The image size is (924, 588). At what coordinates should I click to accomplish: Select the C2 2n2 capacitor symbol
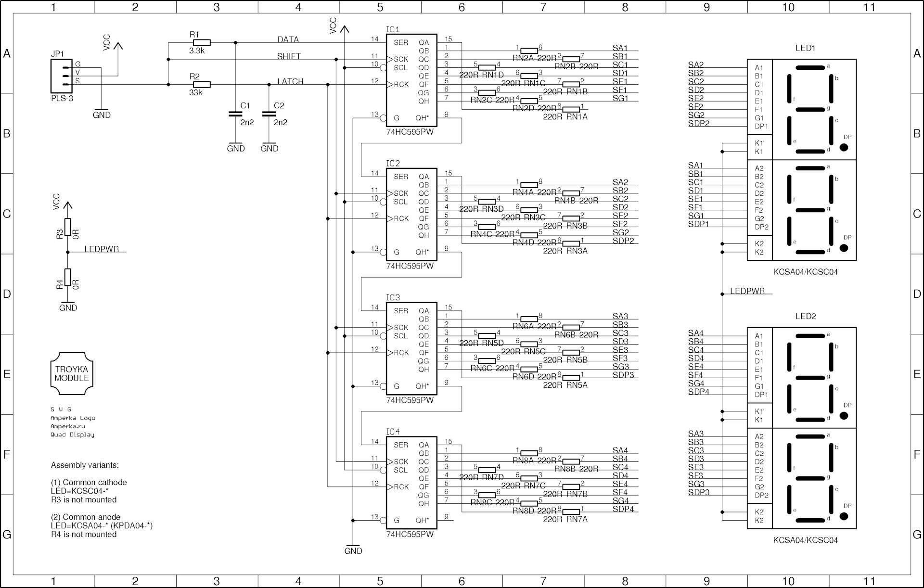click(x=269, y=114)
